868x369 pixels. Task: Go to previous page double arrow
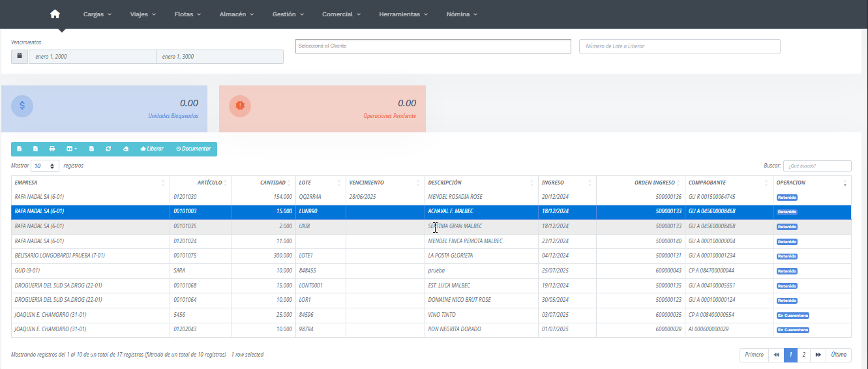click(x=776, y=355)
